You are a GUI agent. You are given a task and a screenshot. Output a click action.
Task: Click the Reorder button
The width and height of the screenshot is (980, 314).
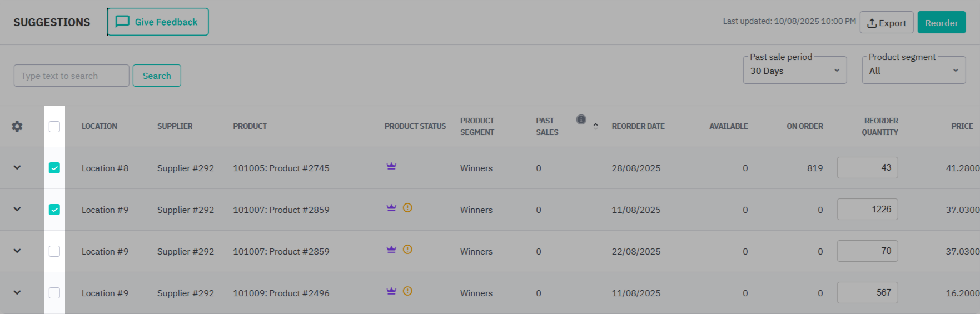tap(941, 23)
